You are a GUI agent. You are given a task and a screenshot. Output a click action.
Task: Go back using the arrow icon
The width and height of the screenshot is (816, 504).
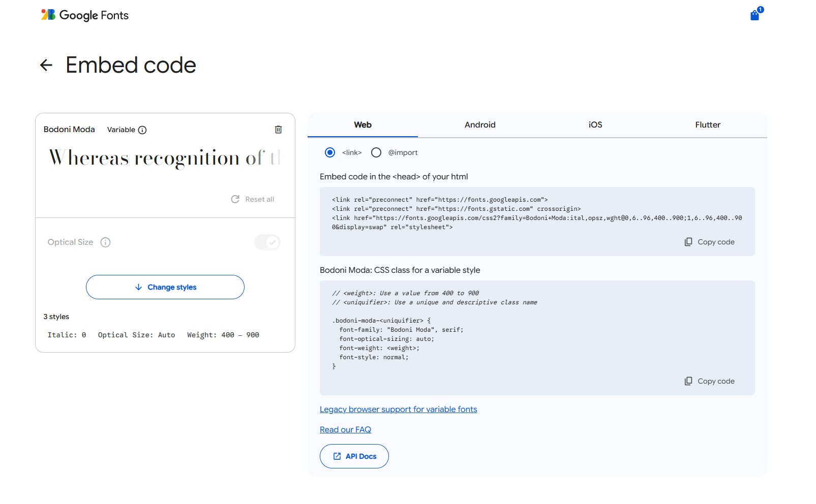point(46,65)
